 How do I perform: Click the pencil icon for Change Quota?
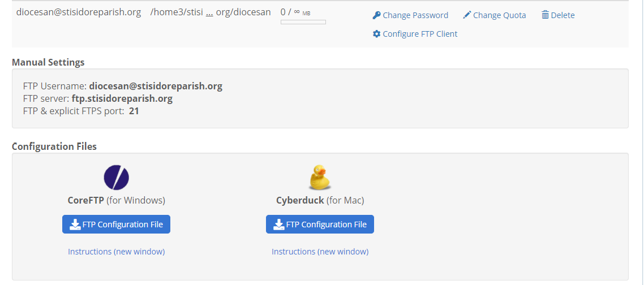pos(467,15)
